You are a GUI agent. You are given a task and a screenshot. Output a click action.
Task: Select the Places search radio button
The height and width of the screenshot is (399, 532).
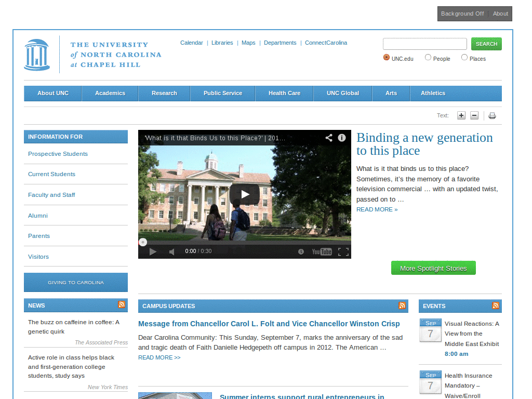point(464,57)
